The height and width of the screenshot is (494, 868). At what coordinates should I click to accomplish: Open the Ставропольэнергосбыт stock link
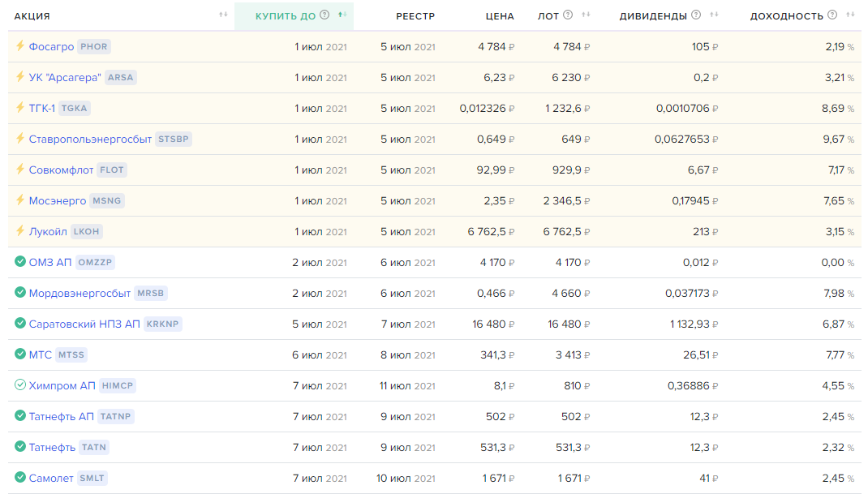[90, 139]
